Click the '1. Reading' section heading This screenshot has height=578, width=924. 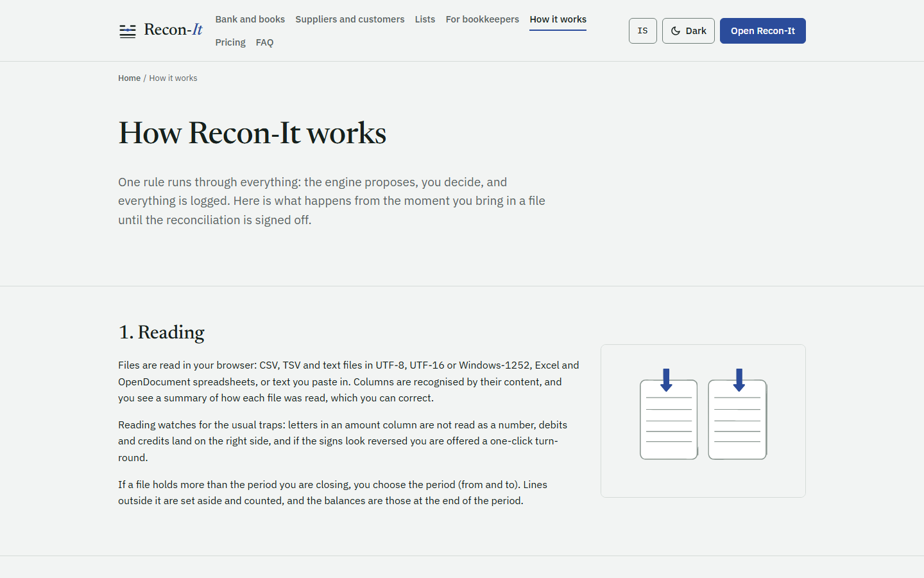(x=161, y=332)
